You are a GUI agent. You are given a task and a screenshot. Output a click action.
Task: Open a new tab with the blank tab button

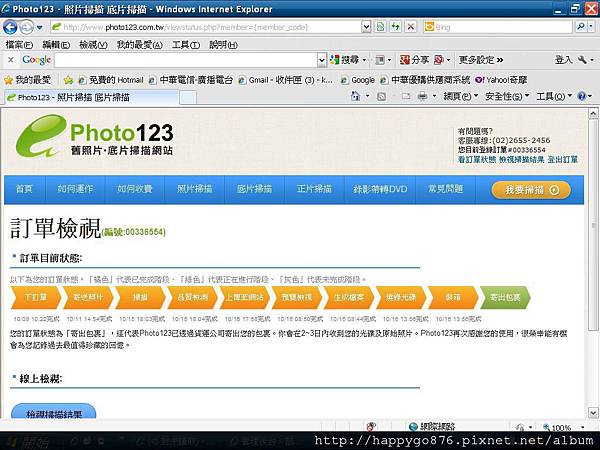coord(188,98)
